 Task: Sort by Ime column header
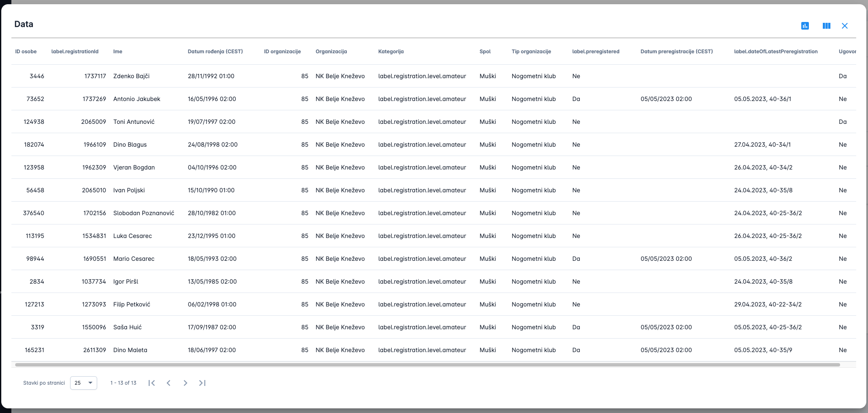click(x=117, y=52)
